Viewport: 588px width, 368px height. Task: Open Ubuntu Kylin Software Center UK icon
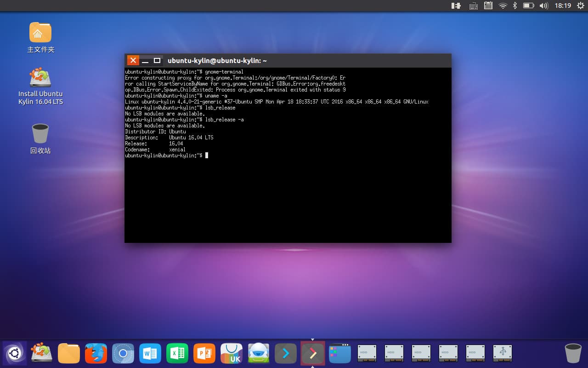232,353
